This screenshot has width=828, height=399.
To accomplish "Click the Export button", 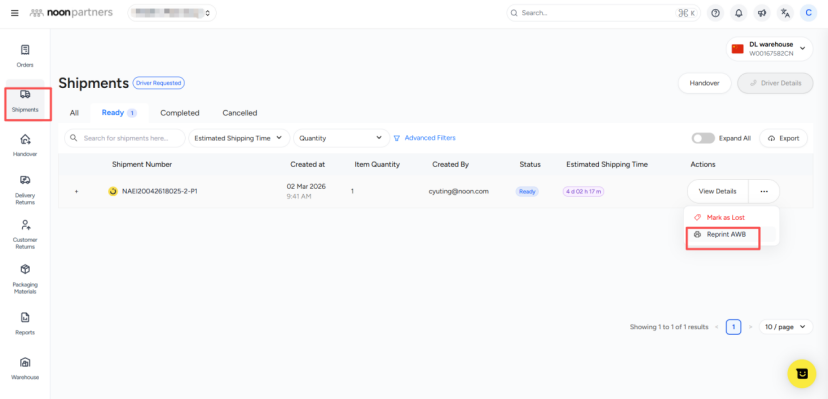I will pyautogui.click(x=784, y=138).
